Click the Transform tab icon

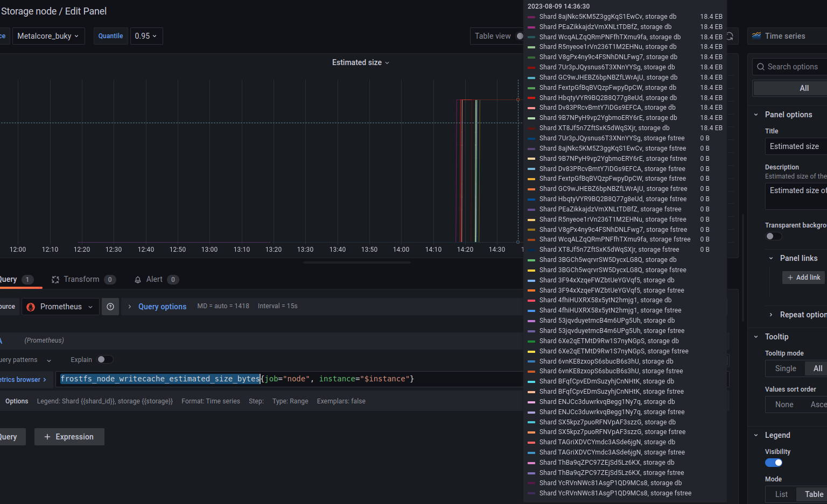(55, 280)
